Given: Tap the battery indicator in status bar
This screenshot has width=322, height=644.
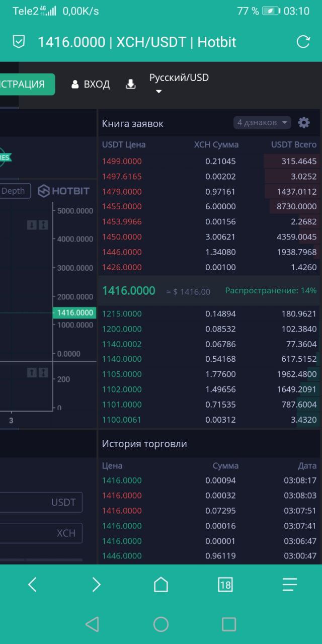Looking at the screenshot, I should click(x=271, y=11).
